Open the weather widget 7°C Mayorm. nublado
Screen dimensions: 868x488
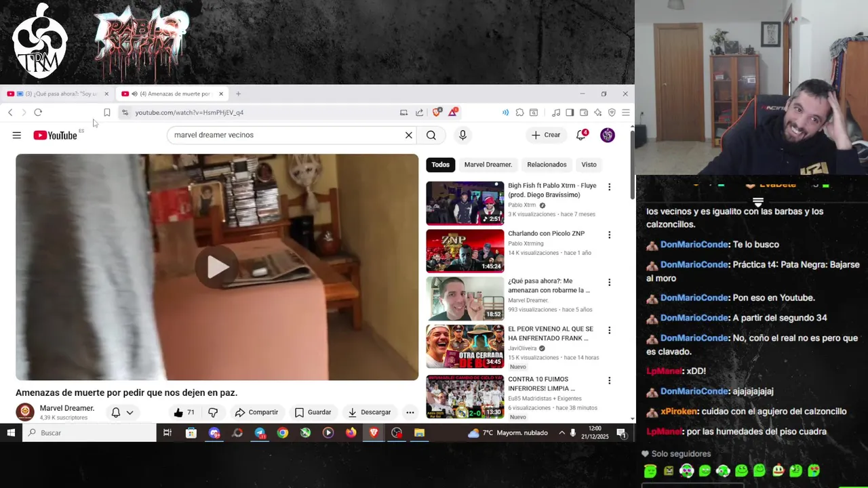pyautogui.click(x=507, y=432)
